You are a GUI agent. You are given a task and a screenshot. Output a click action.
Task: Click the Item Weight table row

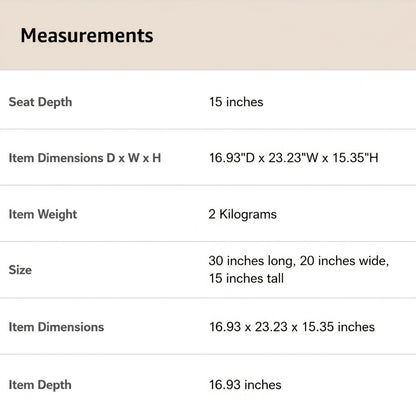pyautogui.click(x=208, y=214)
